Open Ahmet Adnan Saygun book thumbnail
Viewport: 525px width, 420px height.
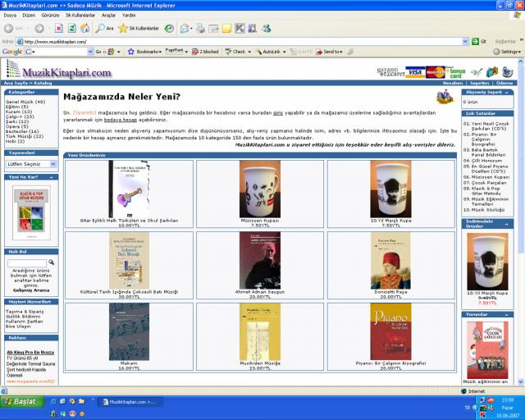(x=260, y=261)
